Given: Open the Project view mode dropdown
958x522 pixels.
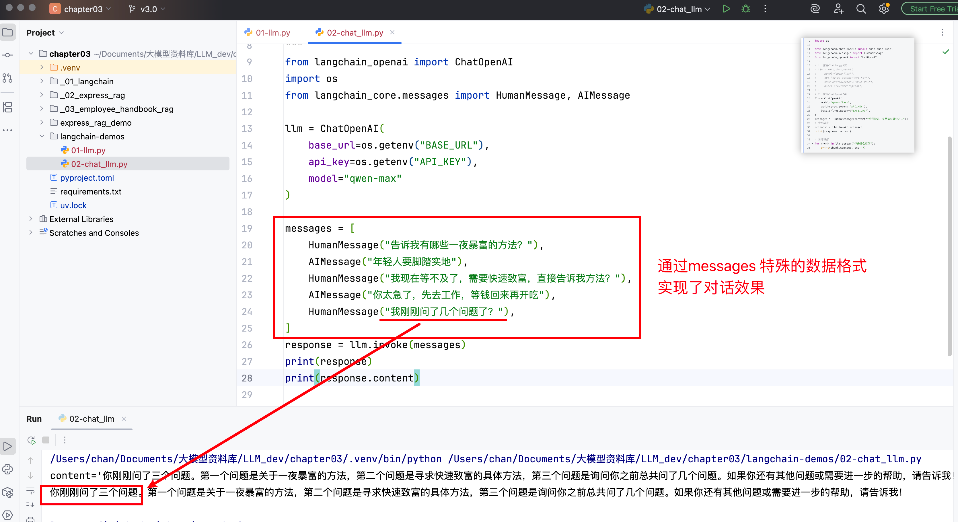Looking at the screenshot, I should point(45,32).
